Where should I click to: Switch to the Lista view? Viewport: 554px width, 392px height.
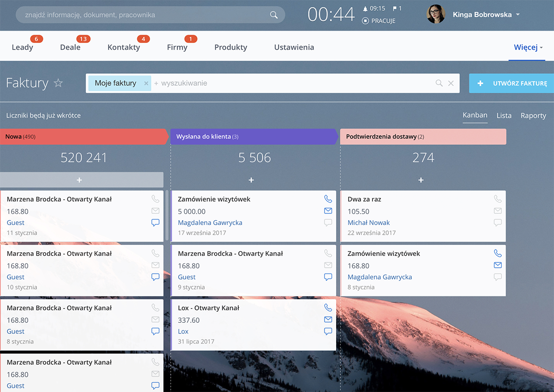[504, 116]
